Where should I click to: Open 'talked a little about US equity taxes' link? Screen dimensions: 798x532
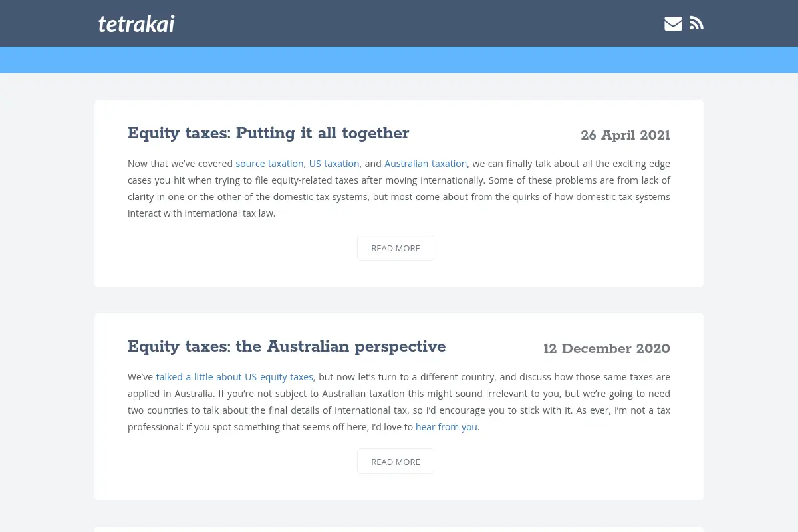(235, 377)
